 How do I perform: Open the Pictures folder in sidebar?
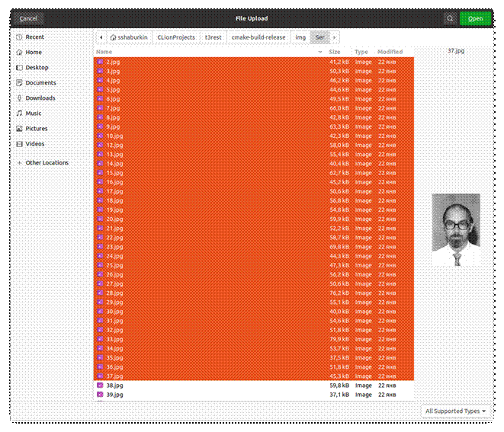pyautogui.click(x=36, y=128)
